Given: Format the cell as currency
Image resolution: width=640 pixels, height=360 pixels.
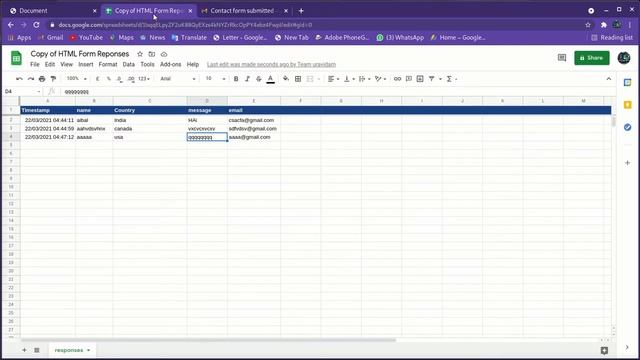Looking at the screenshot, I should [98, 79].
